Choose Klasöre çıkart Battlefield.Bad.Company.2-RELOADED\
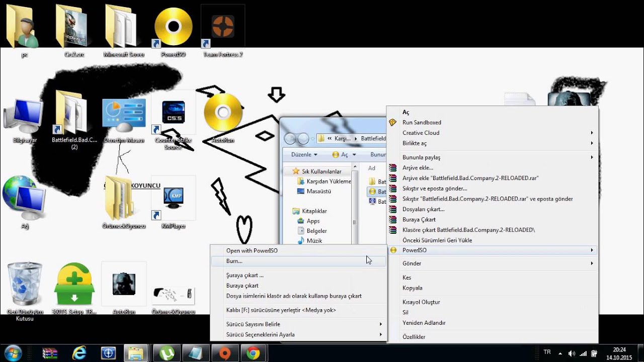The image size is (644, 362). click(493, 230)
